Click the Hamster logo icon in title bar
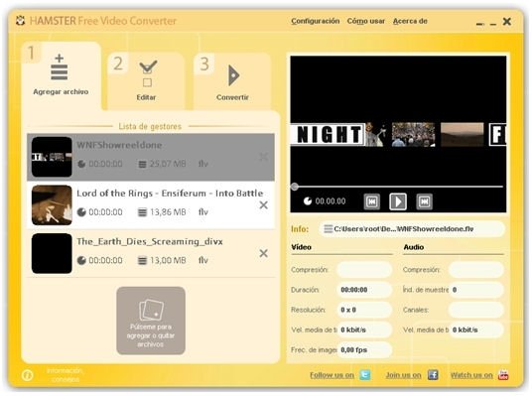The image size is (532, 396). [21, 21]
